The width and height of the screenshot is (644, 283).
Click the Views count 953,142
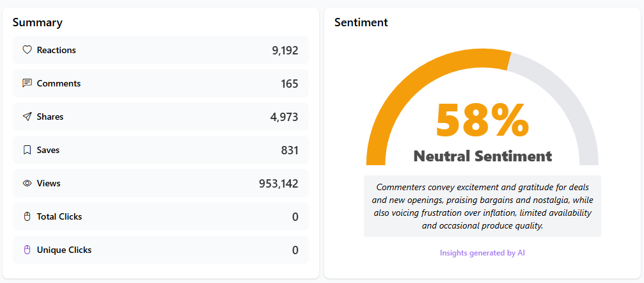tap(278, 184)
